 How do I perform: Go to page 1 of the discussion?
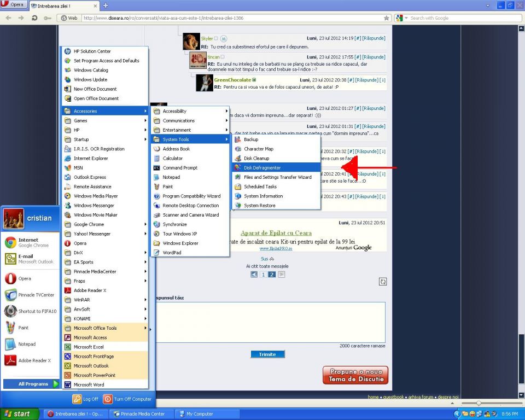[263, 275]
